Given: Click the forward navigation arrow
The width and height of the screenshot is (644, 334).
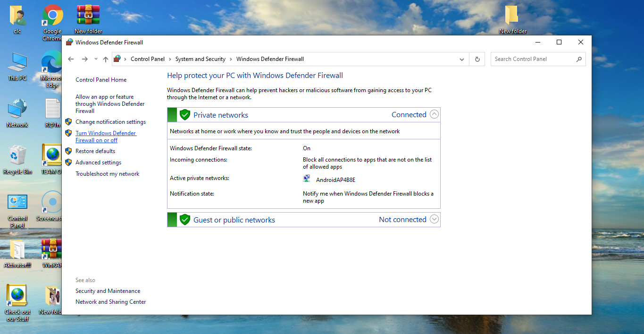Looking at the screenshot, I should [x=84, y=59].
